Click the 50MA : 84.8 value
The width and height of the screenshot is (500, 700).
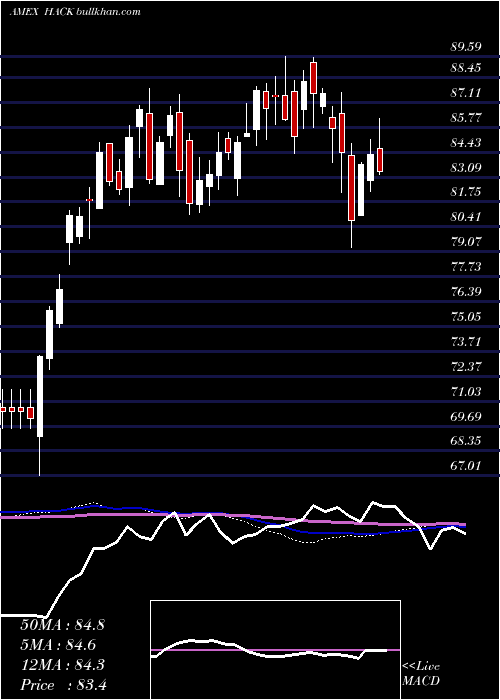(62, 625)
